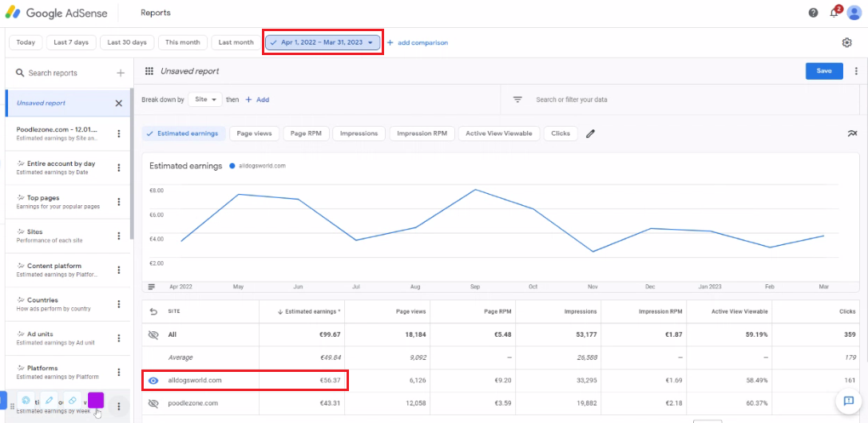Image resolution: width=868 pixels, height=423 pixels.
Task: Sort by Clicks column header
Action: (848, 312)
